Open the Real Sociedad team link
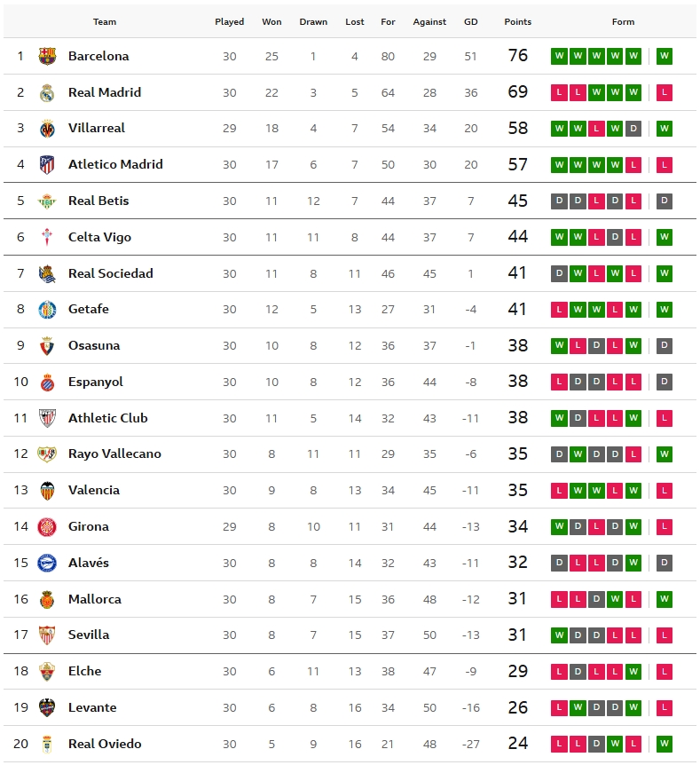The image size is (700, 765). tap(110, 273)
